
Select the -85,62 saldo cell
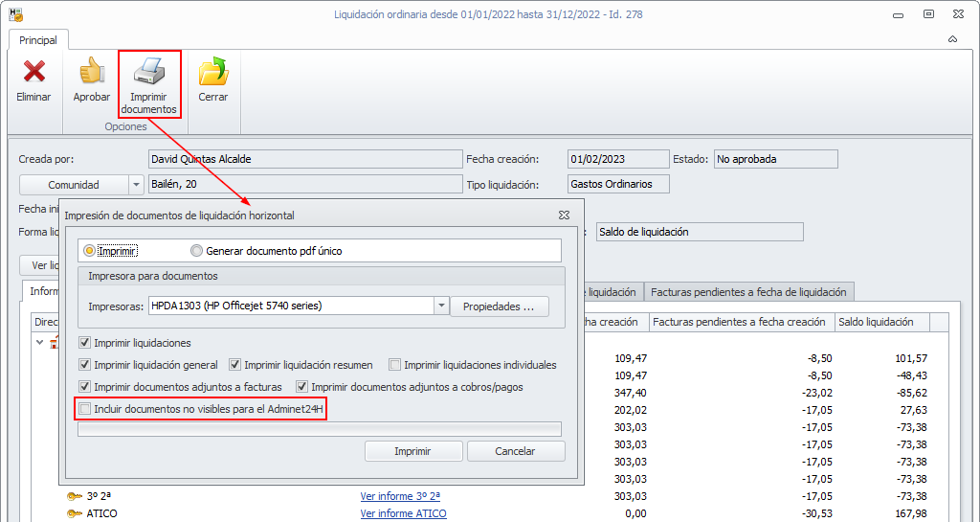click(x=914, y=394)
